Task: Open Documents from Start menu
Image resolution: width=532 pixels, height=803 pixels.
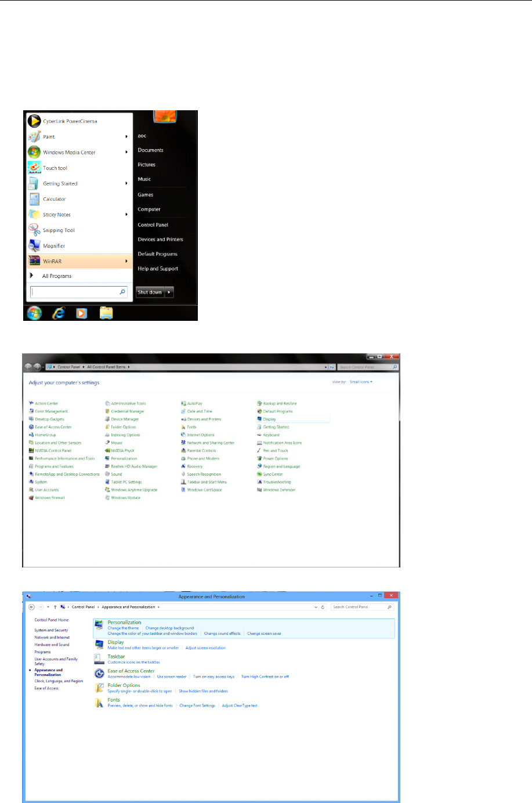Action: pos(151,150)
